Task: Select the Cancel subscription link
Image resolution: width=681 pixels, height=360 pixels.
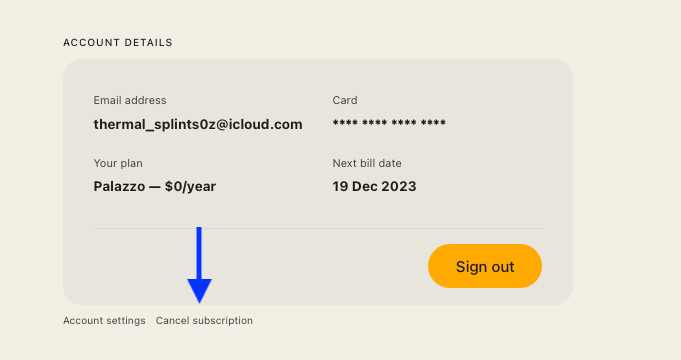Action: (x=204, y=320)
